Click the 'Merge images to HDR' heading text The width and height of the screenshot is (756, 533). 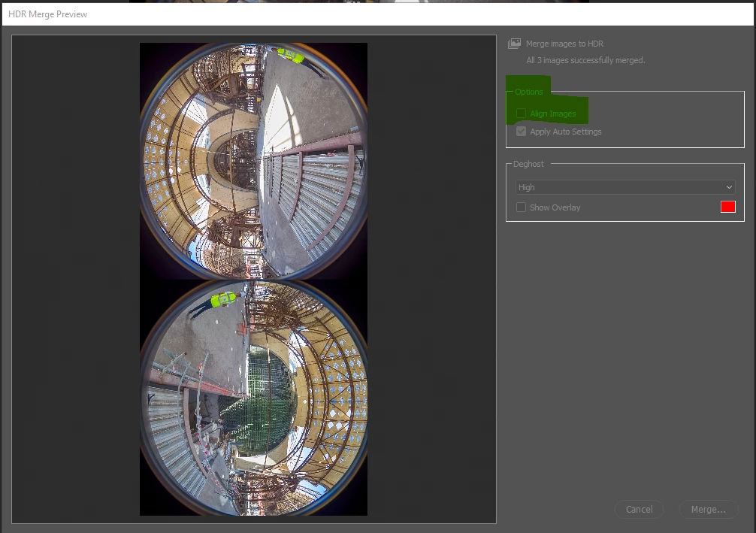pos(564,44)
